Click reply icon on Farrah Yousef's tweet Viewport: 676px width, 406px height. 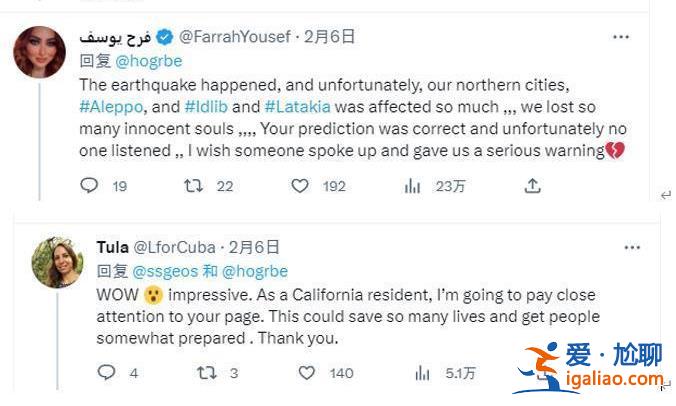point(89,185)
